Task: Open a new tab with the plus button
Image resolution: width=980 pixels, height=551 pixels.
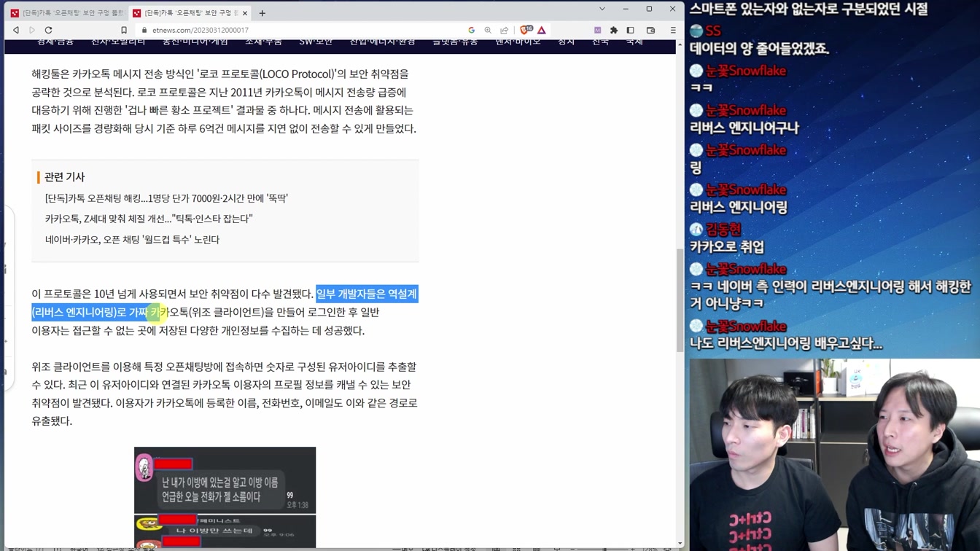Action: click(262, 13)
